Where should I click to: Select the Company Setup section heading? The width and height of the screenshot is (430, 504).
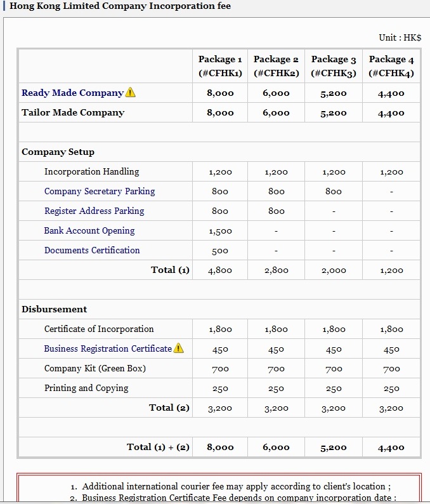click(x=58, y=152)
